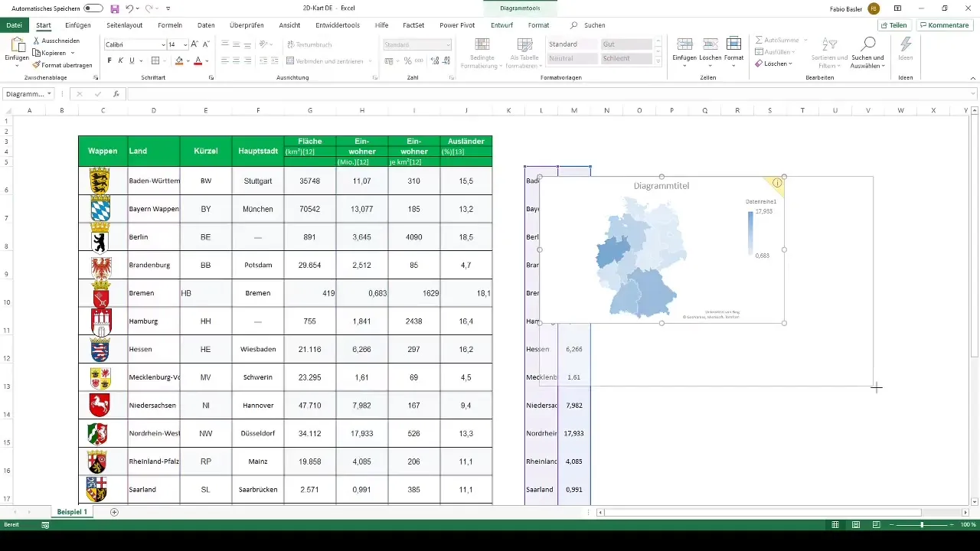This screenshot has width=980, height=551.
Task: Expand the formula bar
Action: click(973, 94)
